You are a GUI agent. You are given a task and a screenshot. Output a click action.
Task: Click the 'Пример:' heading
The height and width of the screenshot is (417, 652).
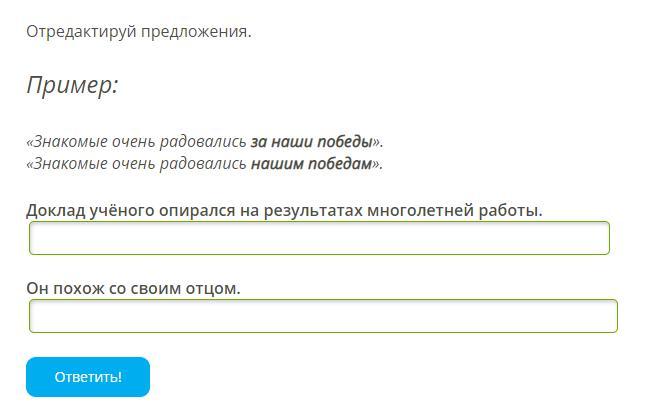point(72,85)
